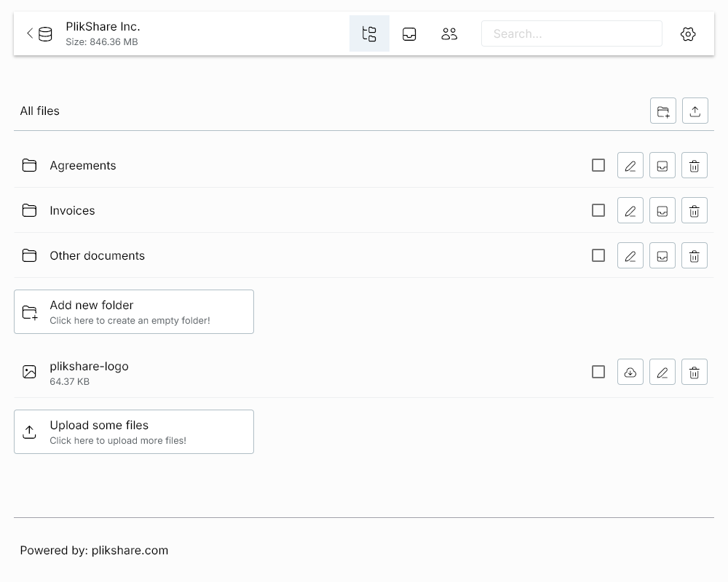The height and width of the screenshot is (582, 728).
Task: Open the team members view
Action: [x=449, y=34]
